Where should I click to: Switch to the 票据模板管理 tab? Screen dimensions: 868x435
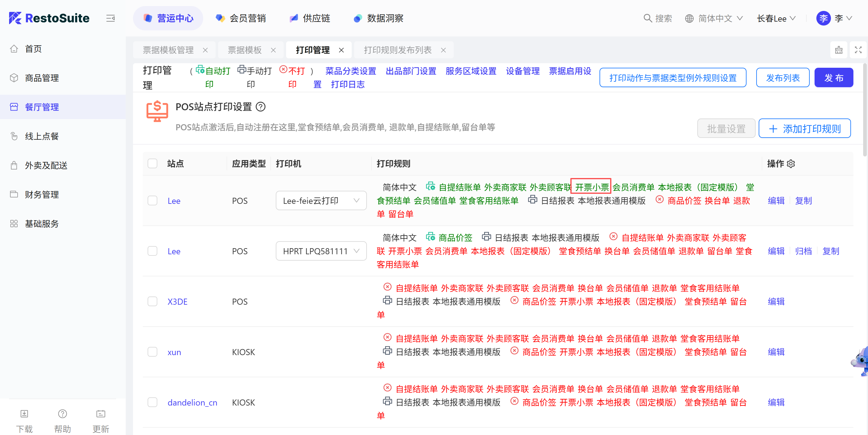(168, 50)
